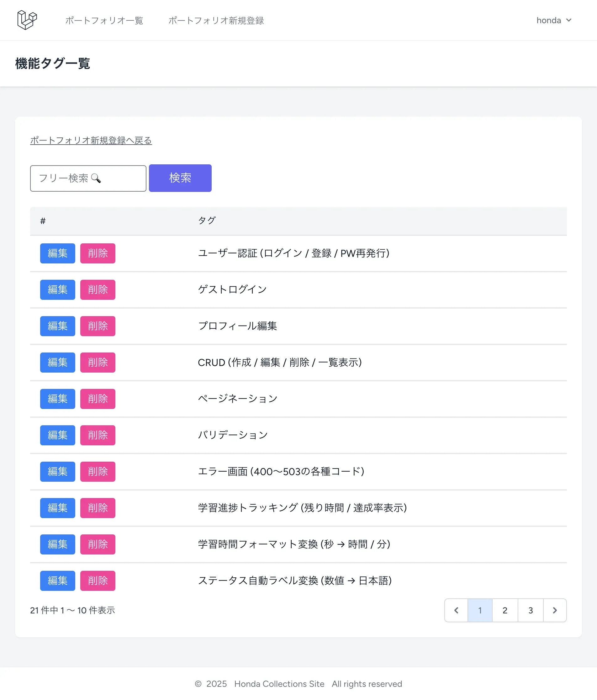Image resolution: width=597 pixels, height=700 pixels.
Task: Delete the ページネーション tag
Action: pos(98,399)
